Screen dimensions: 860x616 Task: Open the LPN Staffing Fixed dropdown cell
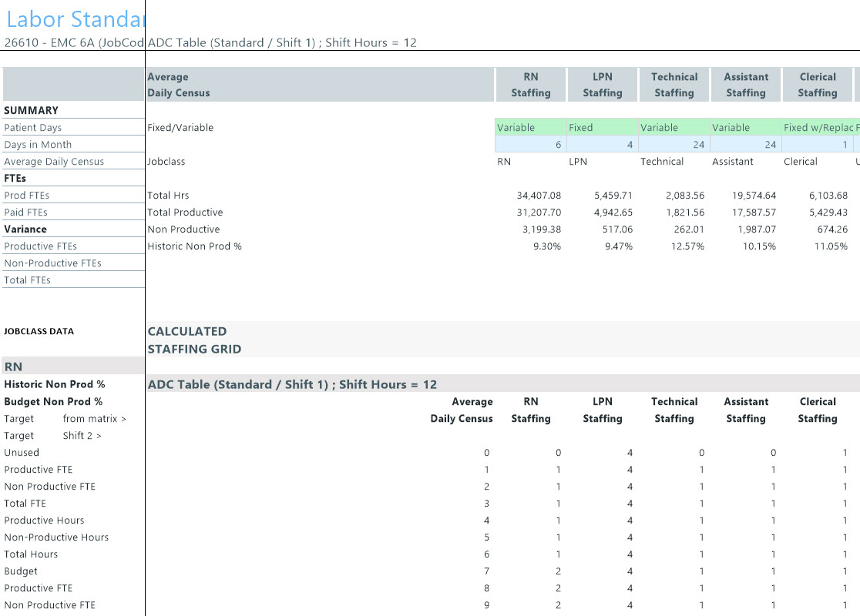point(601,128)
